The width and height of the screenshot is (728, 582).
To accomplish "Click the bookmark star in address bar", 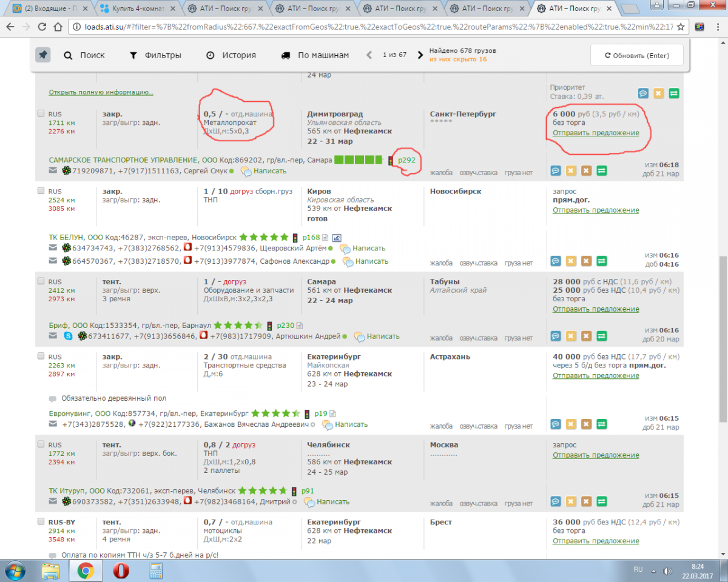I will tap(681, 27).
